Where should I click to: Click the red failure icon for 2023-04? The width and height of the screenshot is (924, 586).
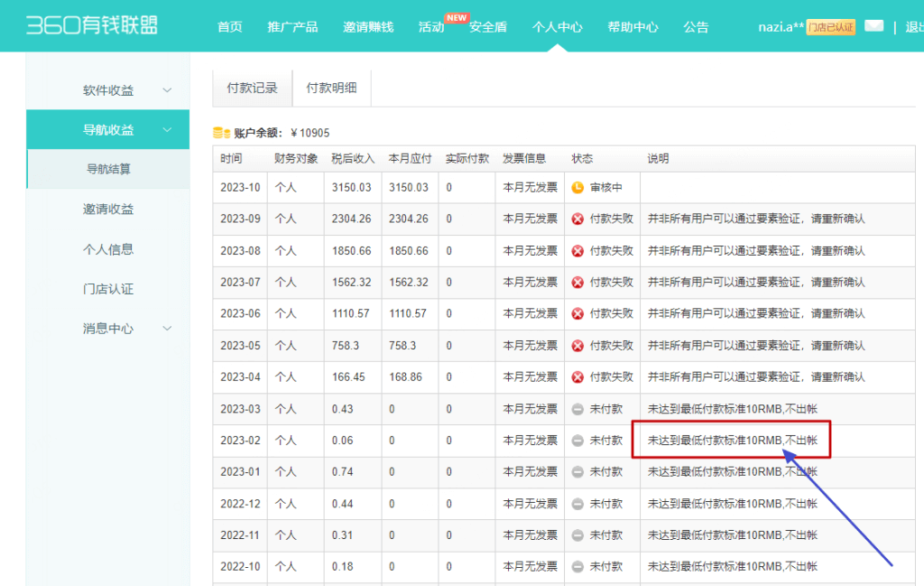tap(577, 377)
